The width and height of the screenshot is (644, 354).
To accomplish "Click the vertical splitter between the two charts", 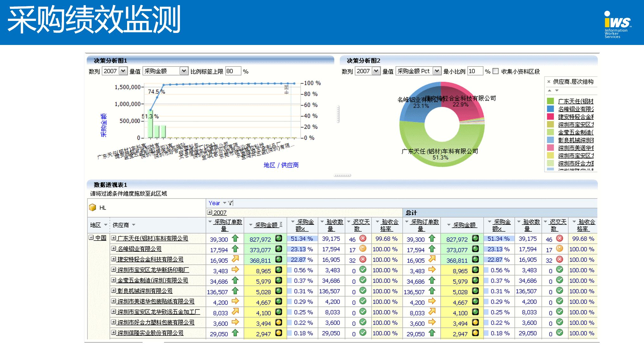I will 338,114.
